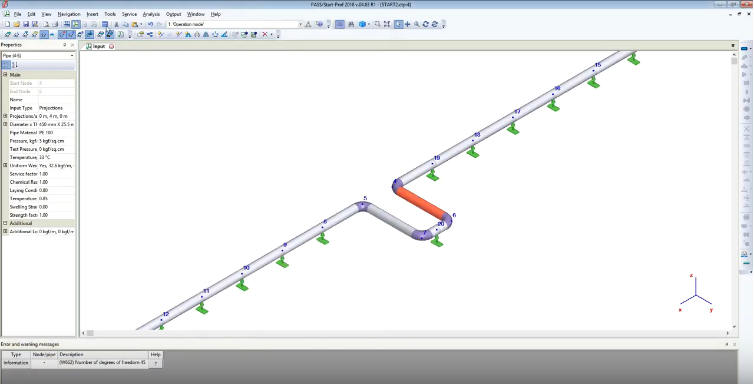
Task: Click the blue nodes tree icon
Action: tap(150, 34)
